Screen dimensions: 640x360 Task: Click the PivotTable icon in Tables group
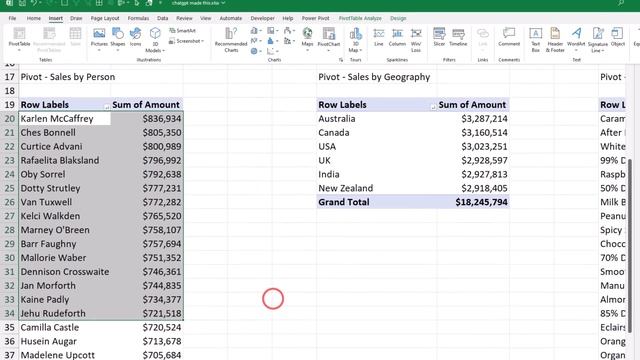19,38
